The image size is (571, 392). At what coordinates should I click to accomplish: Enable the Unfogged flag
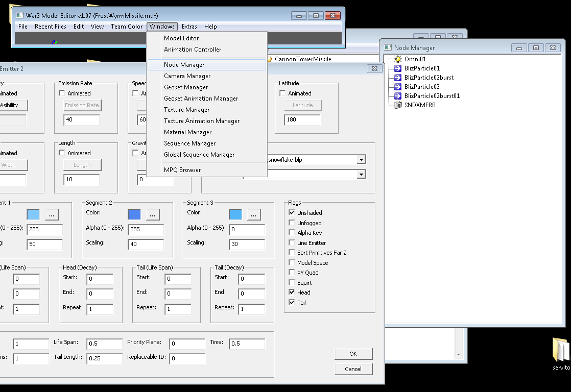292,223
